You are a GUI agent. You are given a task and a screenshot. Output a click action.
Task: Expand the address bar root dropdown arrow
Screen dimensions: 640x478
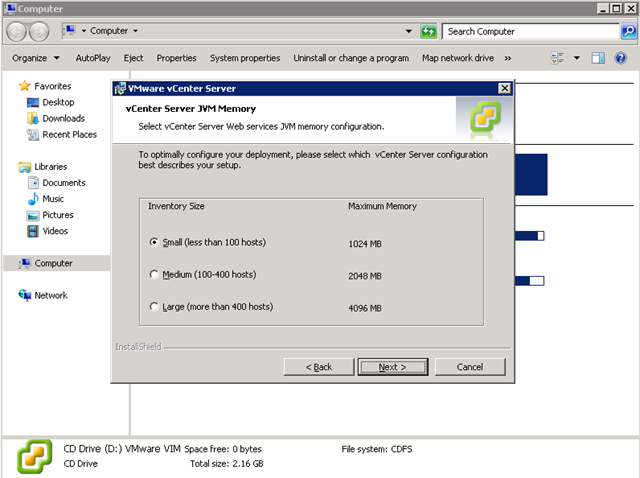click(x=83, y=31)
